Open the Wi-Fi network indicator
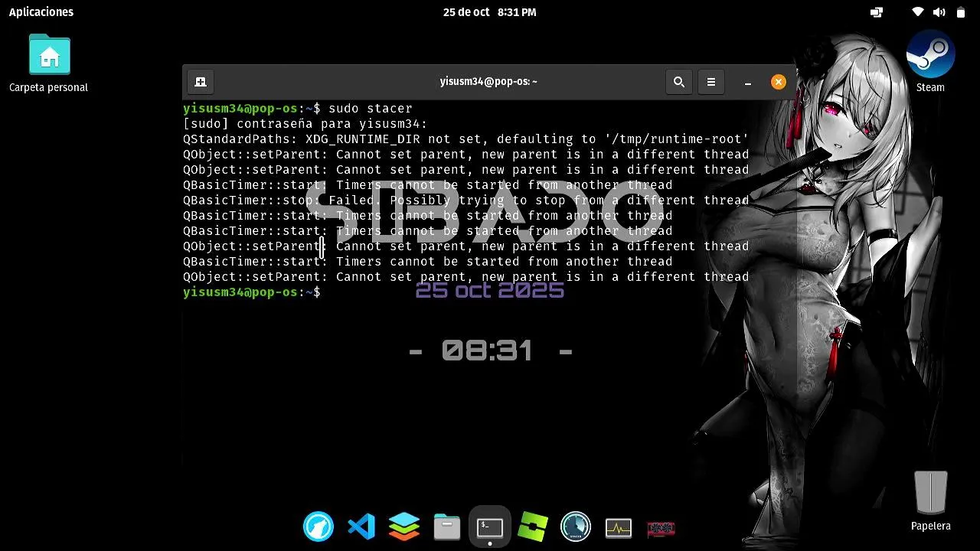Image resolution: width=980 pixels, height=551 pixels. coord(918,12)
